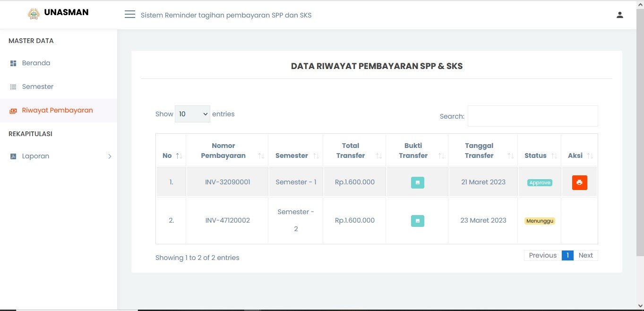Viewport: 644px width, 311px height.
Task: Click the Semester list icon
Action: coord(13,87)
